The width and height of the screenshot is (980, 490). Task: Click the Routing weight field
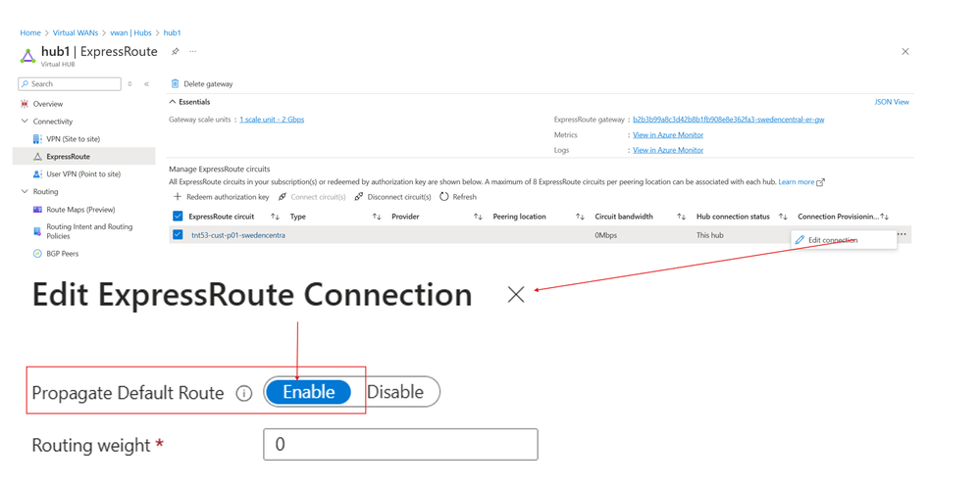(400, 445)
